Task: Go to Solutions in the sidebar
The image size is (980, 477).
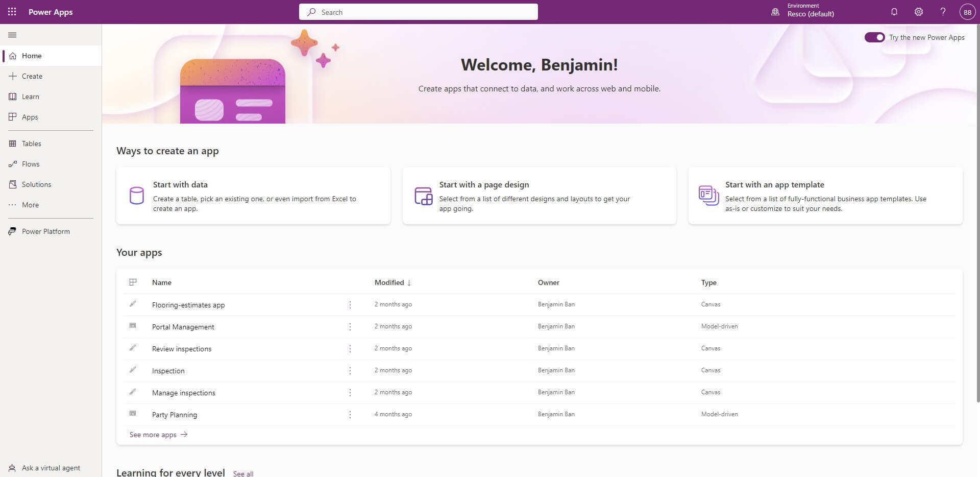Action: pos(36,184)
